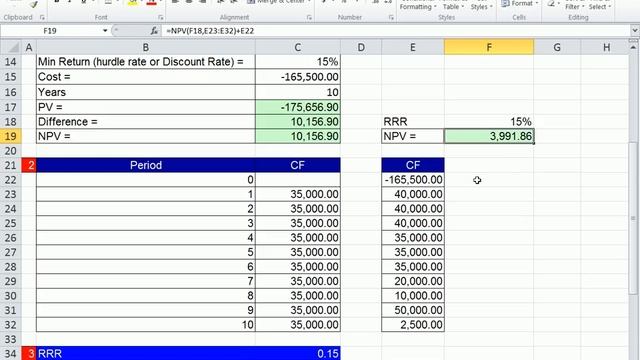The image size is (640, 360).
Task: Click the RRR label in column E
Action: (x=413, y=122)
